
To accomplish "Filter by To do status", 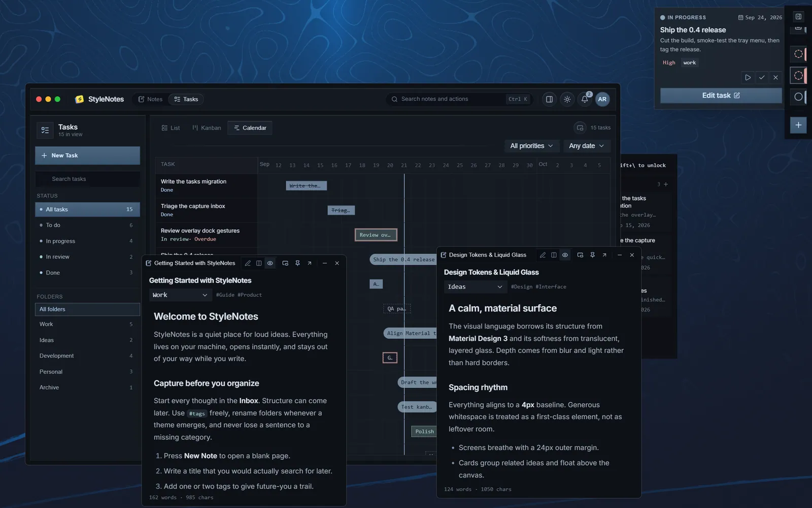I will [x=87, y=225].
